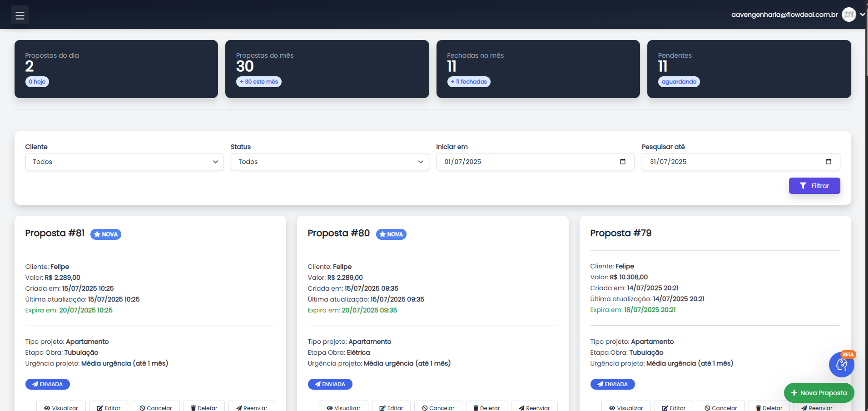868x411 pixels.
Task: Click the user profile avatar
Action: click(x=848, y=15)
